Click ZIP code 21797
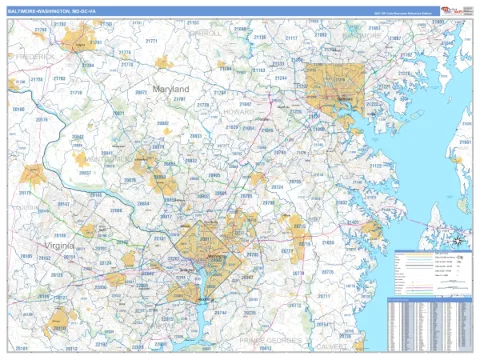Screen dimensions: 480x360 [x=180, y=99]
